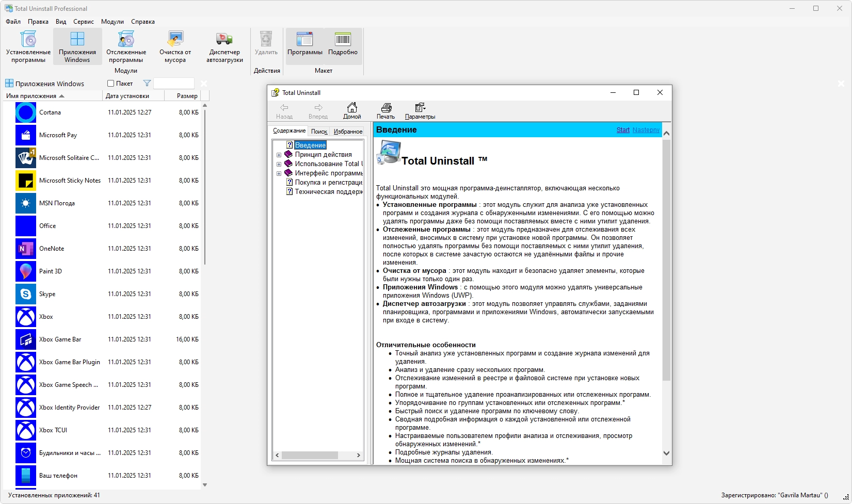Image resolution: width=852 pixels, height=504 pixels.
Task: Launch Диспетчер автозагрузки module
Action: tap(224, 46)
